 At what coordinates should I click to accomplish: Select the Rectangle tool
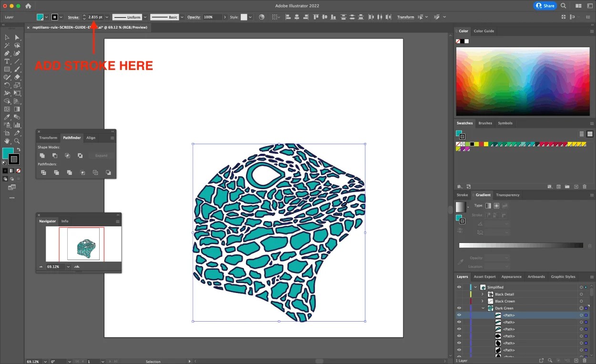pyautogui.click(x=7, y=70)
